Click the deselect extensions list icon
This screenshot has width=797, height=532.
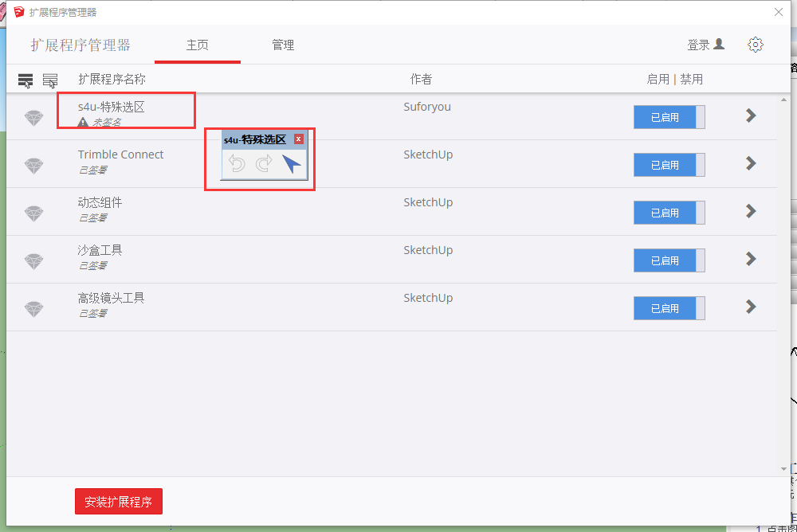click(50, 80)
